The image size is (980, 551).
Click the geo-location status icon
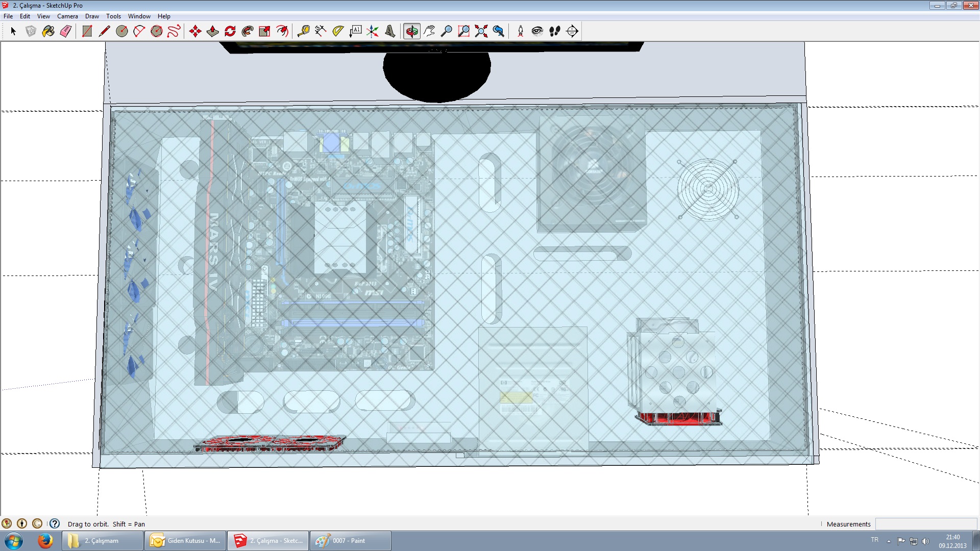7,523
